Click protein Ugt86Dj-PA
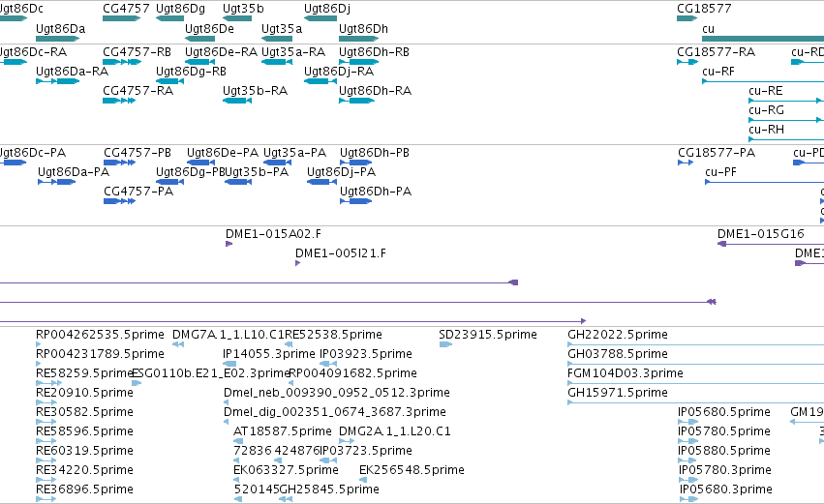Screen dimensions: 824x504 [341, 172]
